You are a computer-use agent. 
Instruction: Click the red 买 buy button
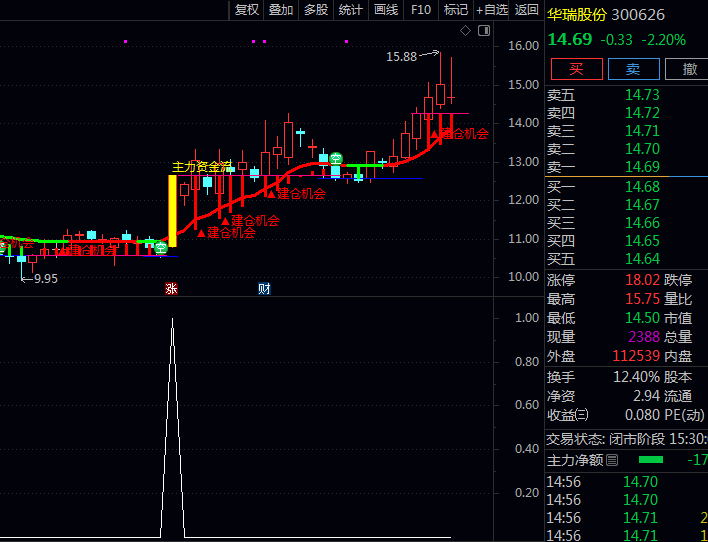point(577,69)
